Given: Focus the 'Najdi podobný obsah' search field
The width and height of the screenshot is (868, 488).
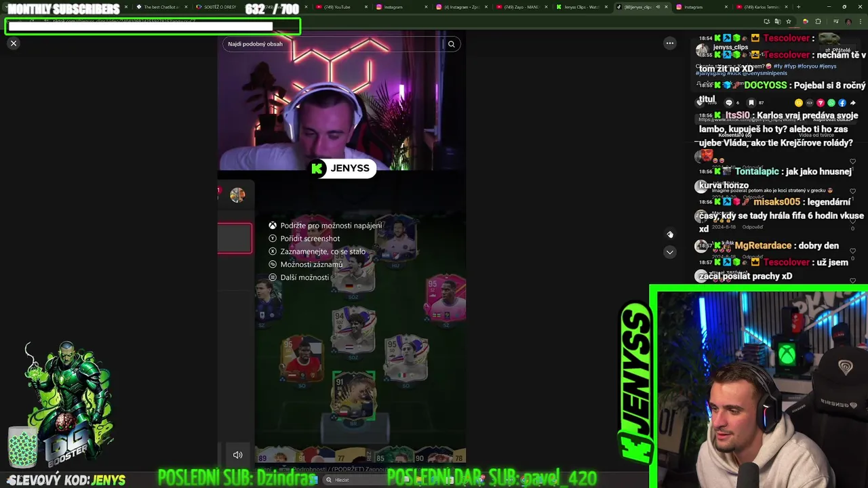Looking at the screenshot, I should 332,44.
